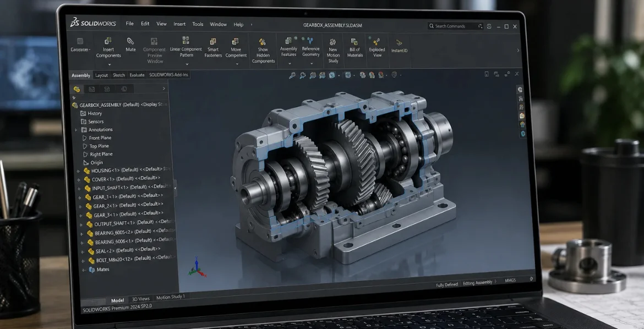Click the bottom icon in the right task pane
This screenshot has height=329, width=644.
coord(523,134)
